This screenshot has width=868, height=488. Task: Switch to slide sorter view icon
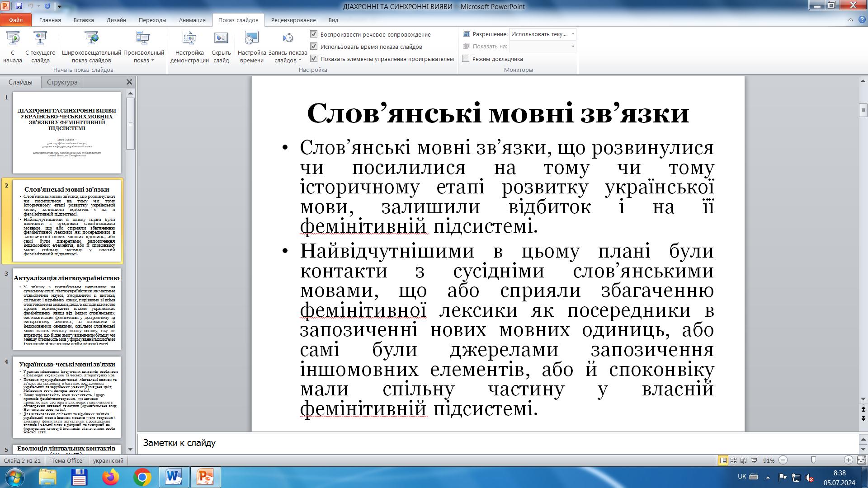coord(733,460)
